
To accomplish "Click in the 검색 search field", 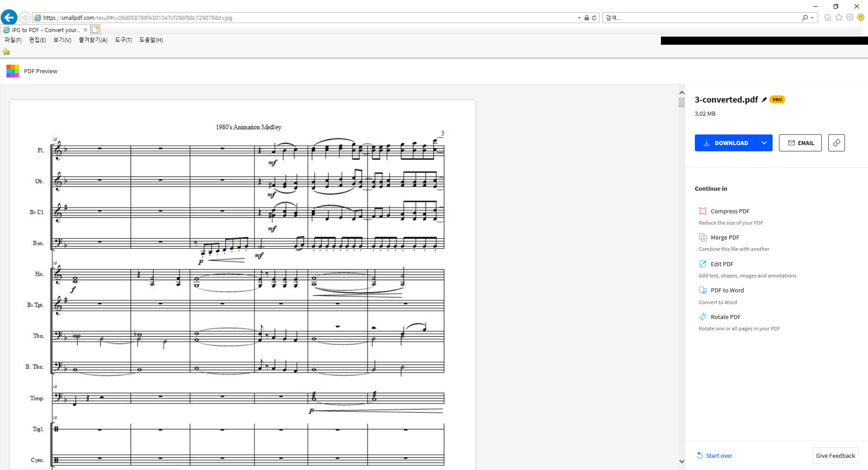I will click(701, 18).
